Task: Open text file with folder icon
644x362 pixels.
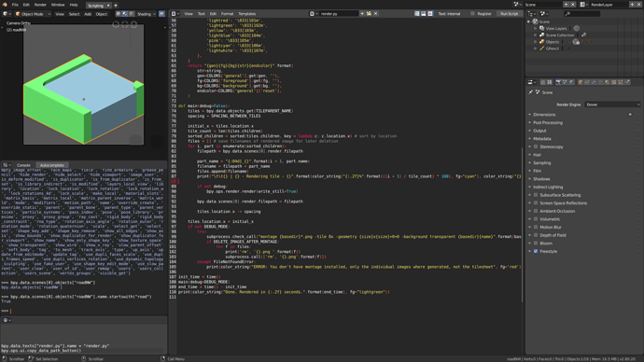Action: click(369, 14)
